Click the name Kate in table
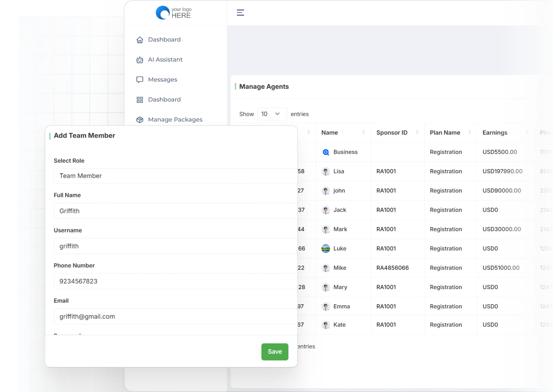The height and width of the screenshot is (392, 553). pyautogui.click(x=339, y=325)
